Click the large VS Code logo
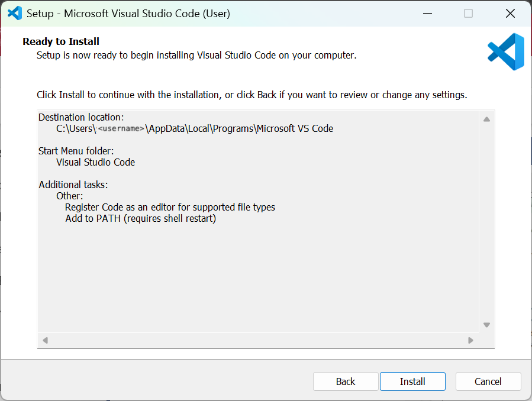Viewport: 532px width, 401px height. tap(506, 51)
